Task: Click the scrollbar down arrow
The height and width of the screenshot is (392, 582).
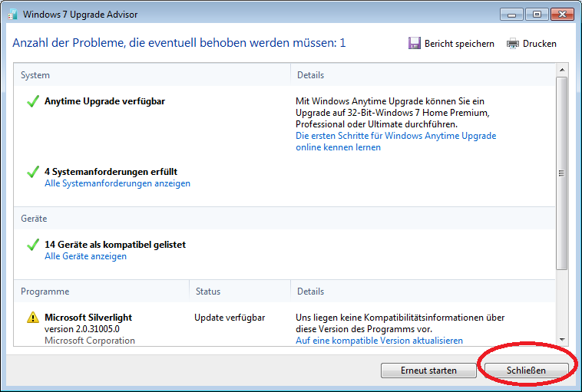Action: point(562,339)
